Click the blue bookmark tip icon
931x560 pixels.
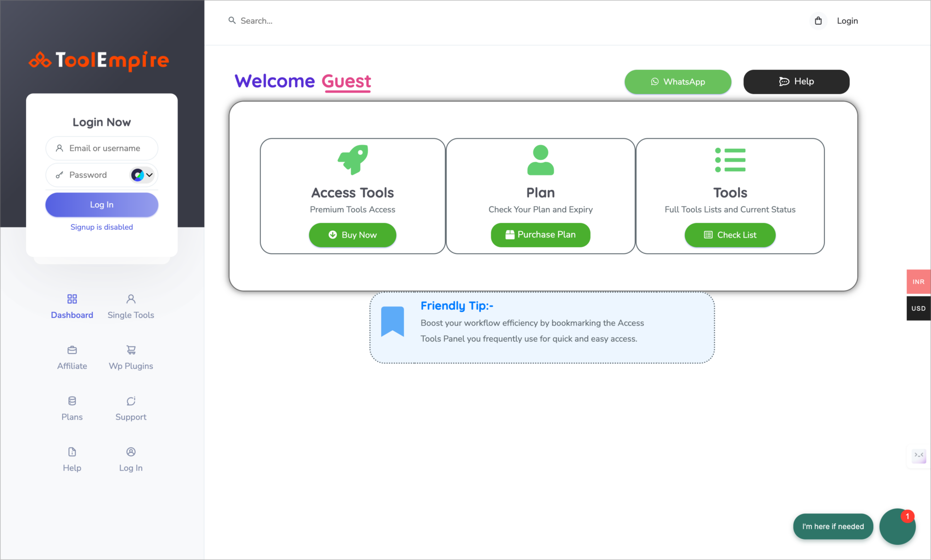click(392, 321)
